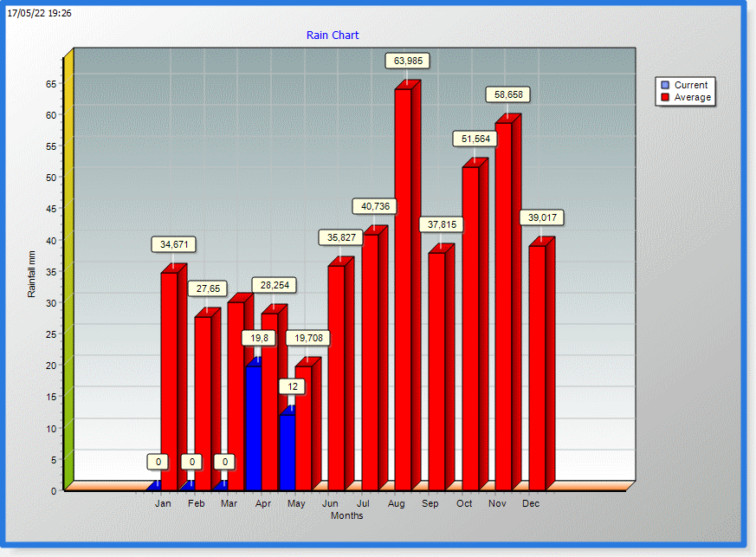
Task: Click the 'Mar' axis label
Action: pyautogui.click(x=229, y=503)
